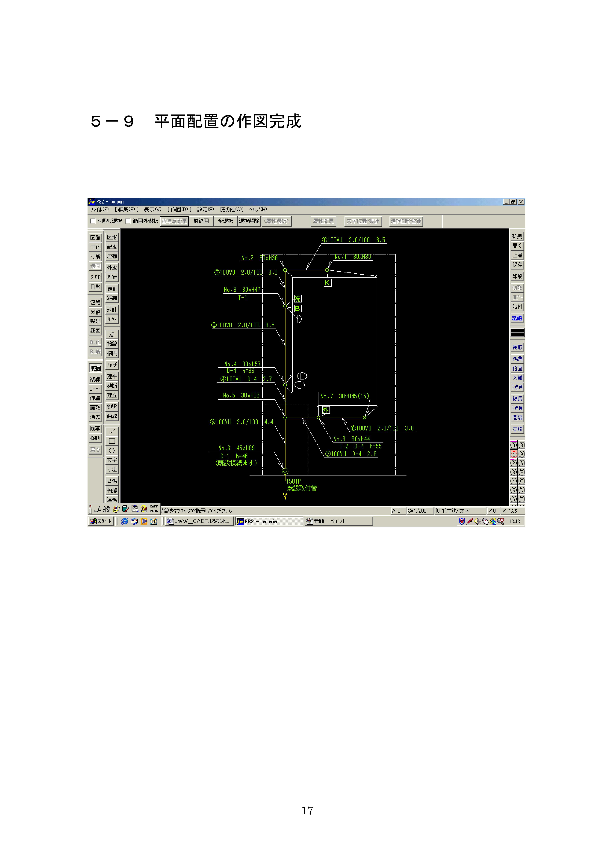
Task: Click the 包絡 envelope processing tool
Action: (x=96, y=302)
